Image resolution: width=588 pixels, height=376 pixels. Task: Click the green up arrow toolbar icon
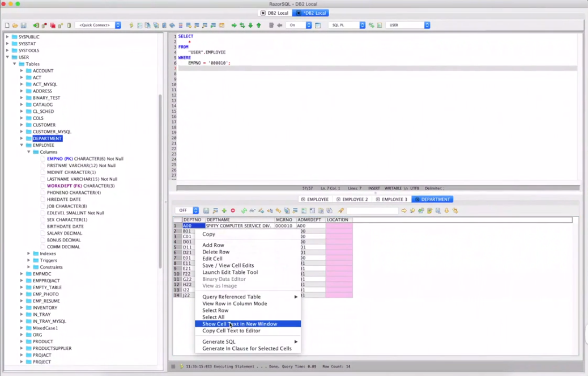pyautogui.click(x=259, y=26)
